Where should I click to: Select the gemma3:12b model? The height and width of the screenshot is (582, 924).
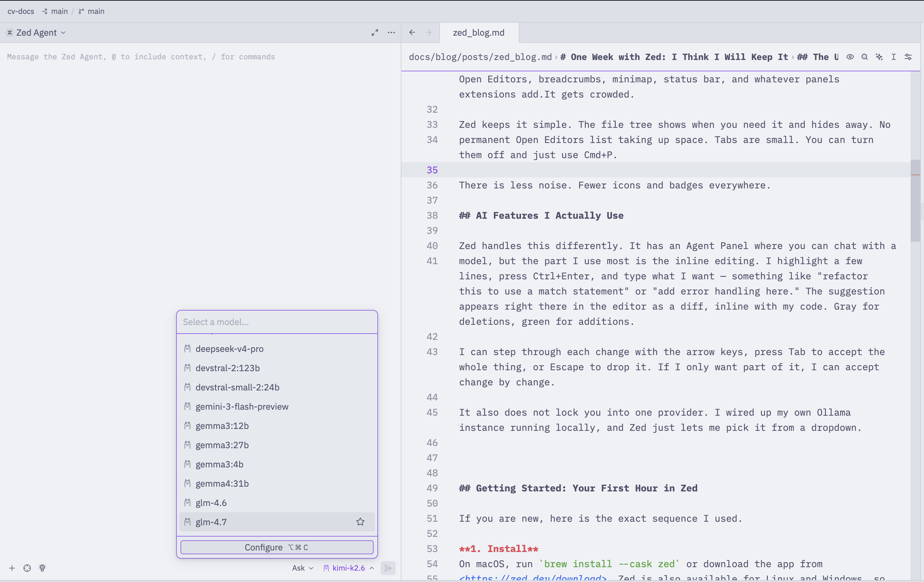[277, 426]
